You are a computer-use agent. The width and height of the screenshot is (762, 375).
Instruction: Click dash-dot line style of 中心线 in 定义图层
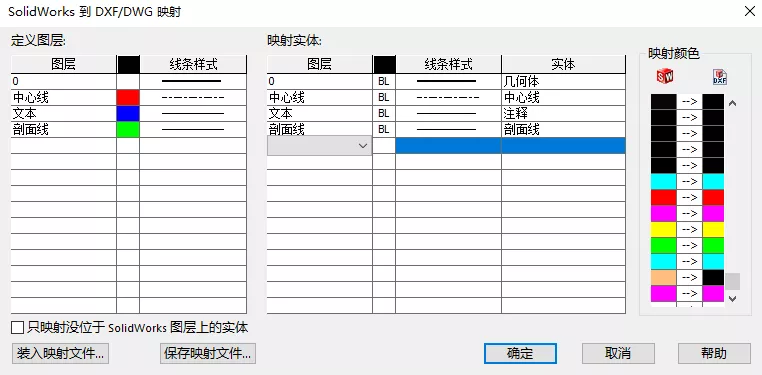click(x=193, y=98)
